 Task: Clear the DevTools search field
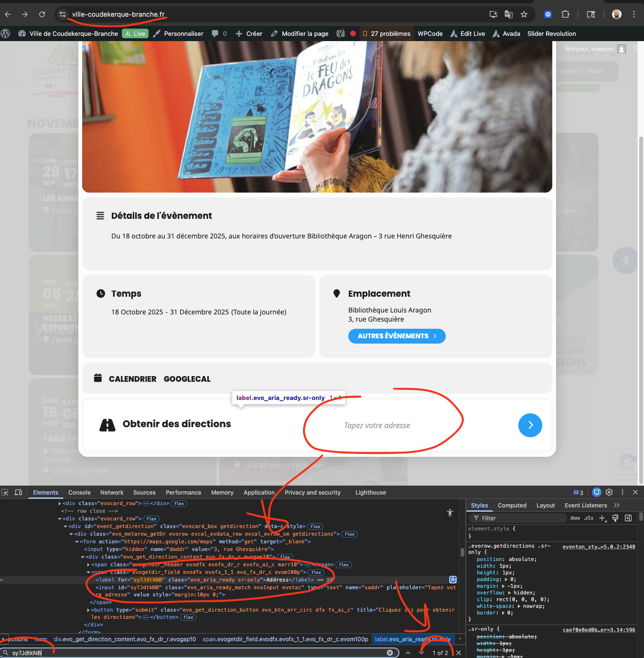390,653
